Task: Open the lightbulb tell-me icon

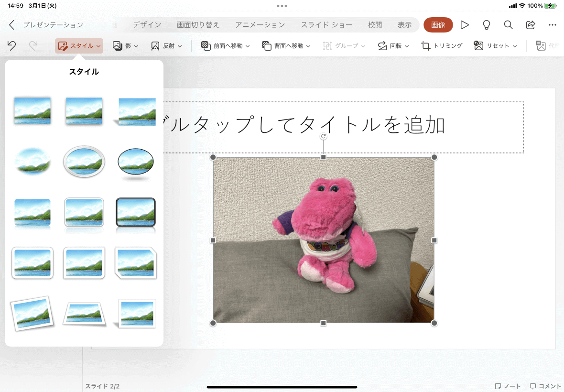Action: (x=486, y=25)
